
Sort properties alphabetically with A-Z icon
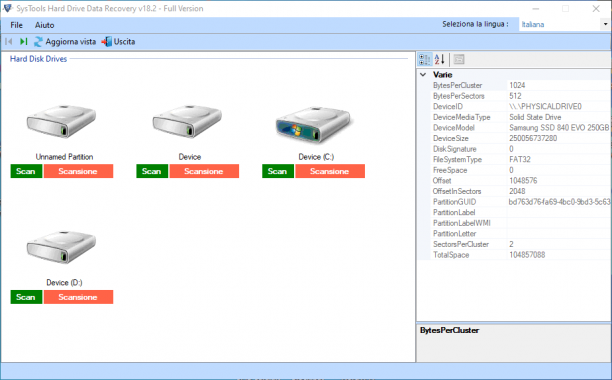click(439, 59)
